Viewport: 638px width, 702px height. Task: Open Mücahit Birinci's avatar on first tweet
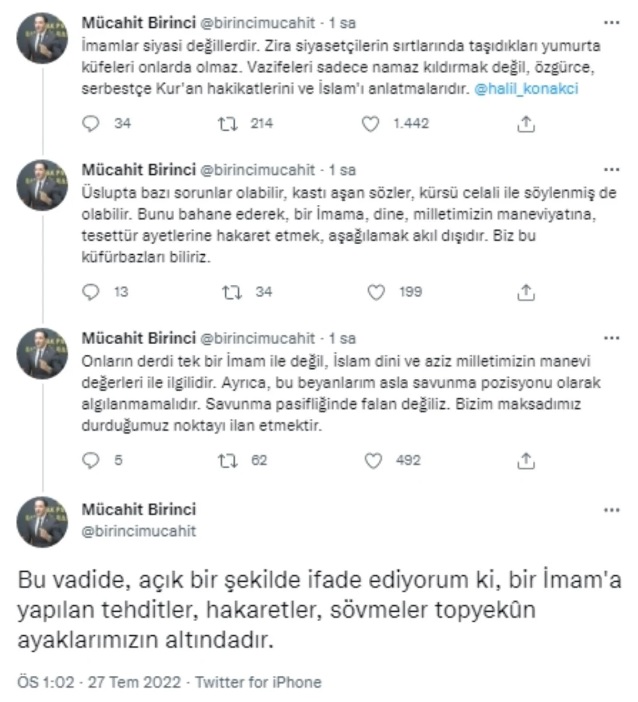coord(43,38)
